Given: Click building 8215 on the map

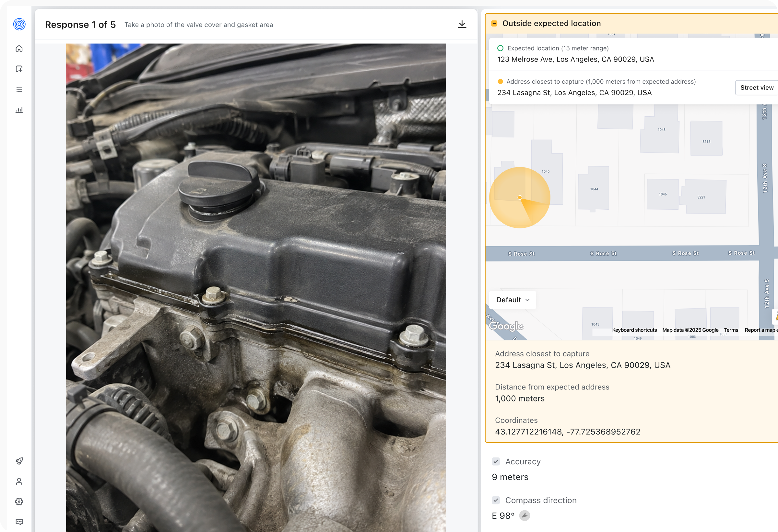Looking at the screenshot, I should click(x=706, y=138).
